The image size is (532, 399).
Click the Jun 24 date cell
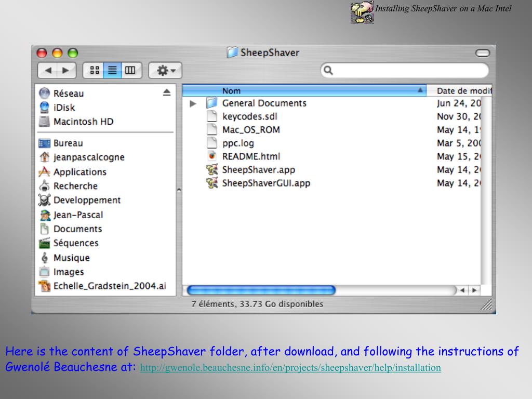pyautogui.click(x=459, y=103)
